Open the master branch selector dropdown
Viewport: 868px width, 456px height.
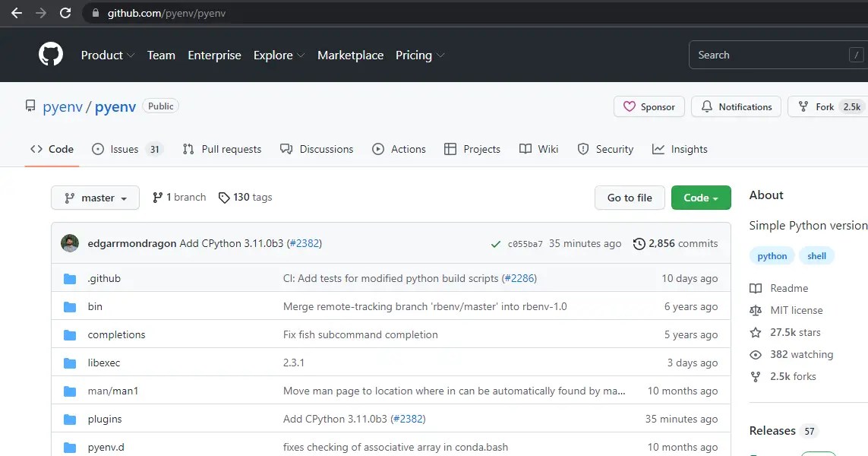pos(95,198)
